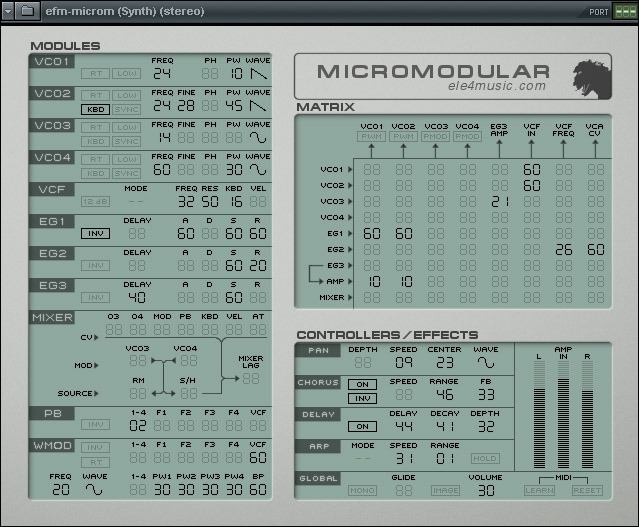Click the MIDI RESET button
Image resolution: width=639 pixels, height=527 pixels.
coord(587,491)
